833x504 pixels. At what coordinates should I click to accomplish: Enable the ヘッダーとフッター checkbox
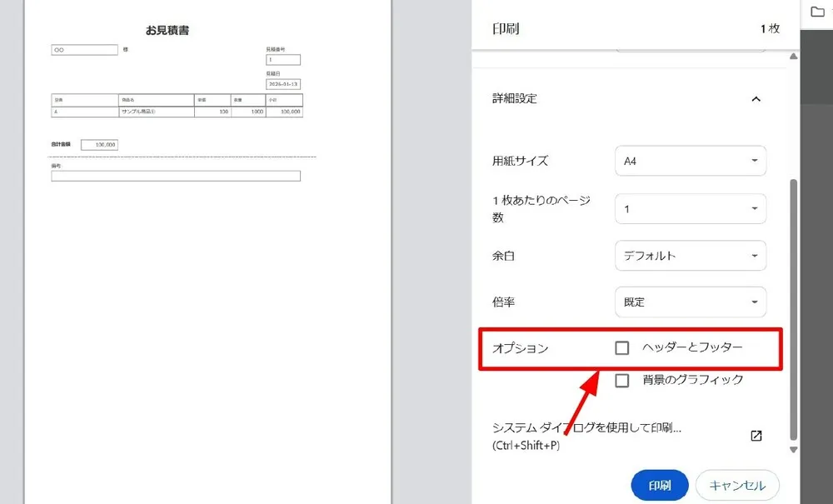(x=622, y=348)
